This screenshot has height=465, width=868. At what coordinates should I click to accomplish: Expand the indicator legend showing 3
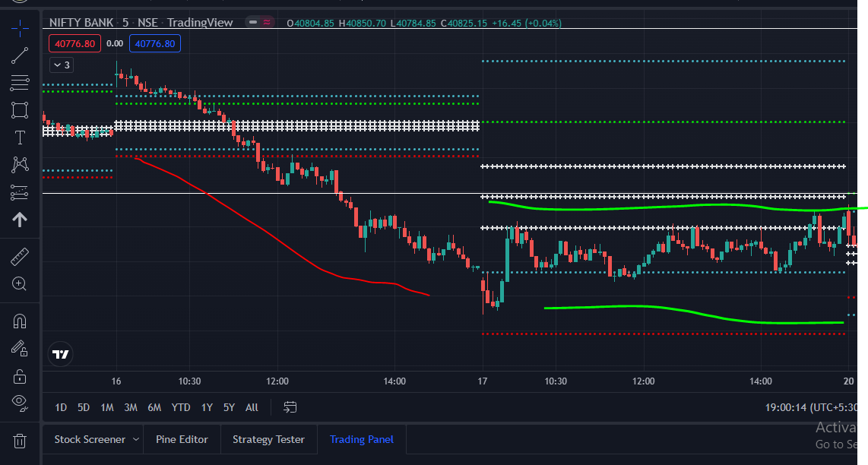pyautogui.click(x=62, y=65)
